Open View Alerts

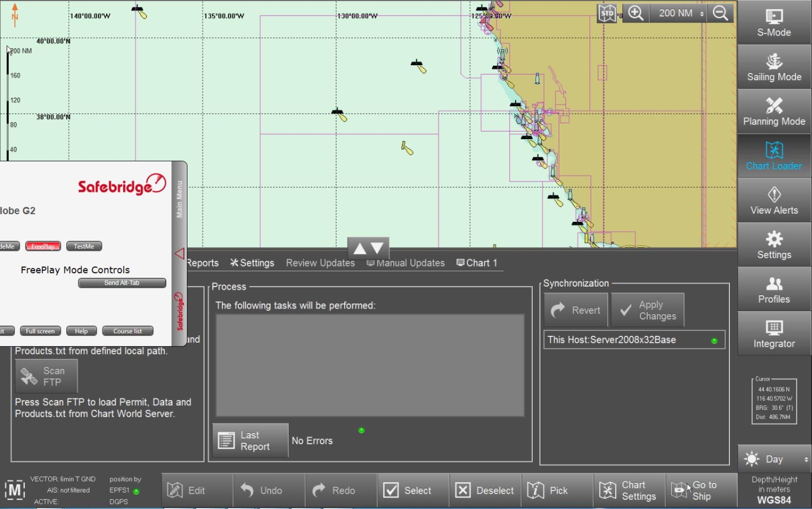[773, 200]
